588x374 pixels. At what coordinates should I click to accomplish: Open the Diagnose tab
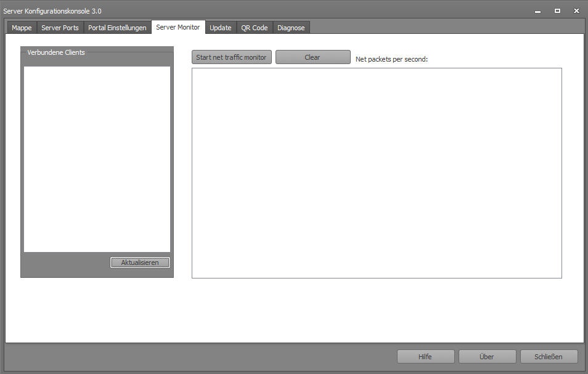(291, 28)
